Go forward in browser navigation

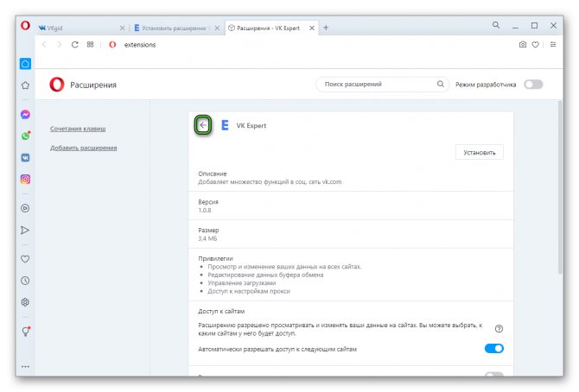(x=59, y=45)
